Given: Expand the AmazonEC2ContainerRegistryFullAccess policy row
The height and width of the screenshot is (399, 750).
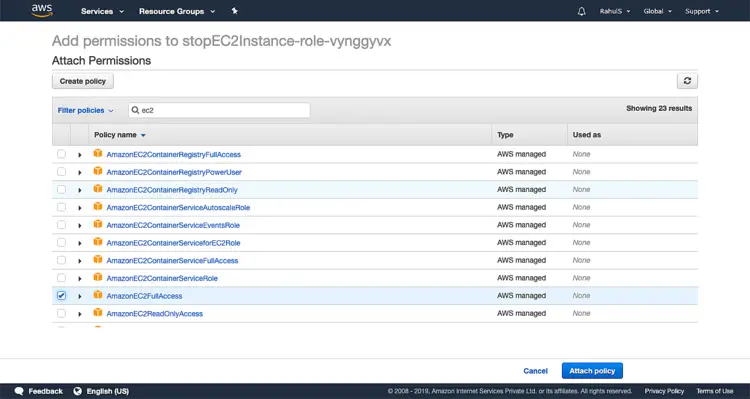Looking at the screenshot, I should [80, 155].
